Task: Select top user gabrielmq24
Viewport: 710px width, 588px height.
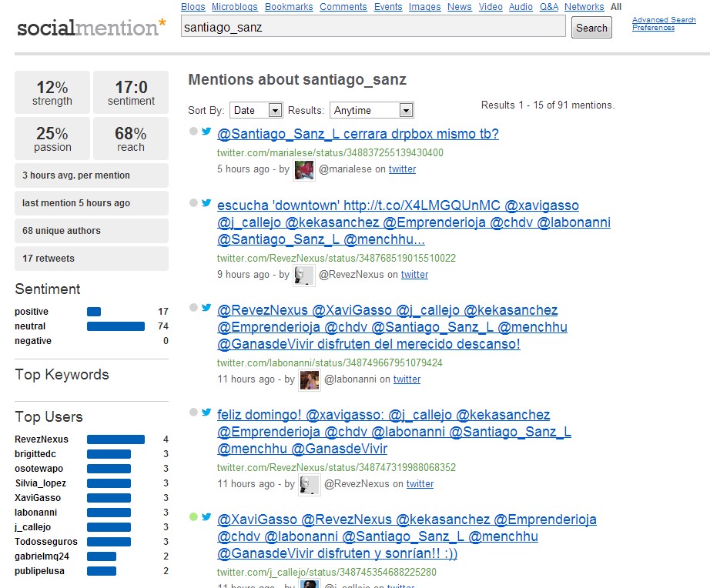Action: 42,556
